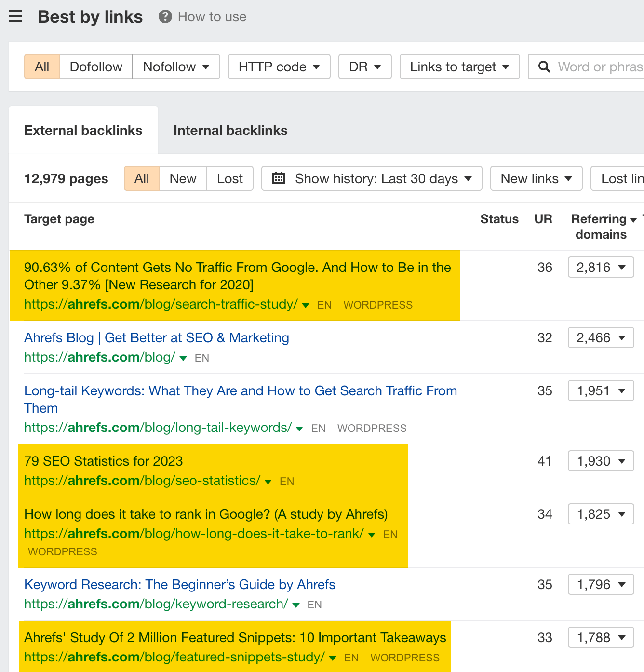Open the navigation hamburger menu
Image resolution: width=644 pixels, height=672 pixels.
tap(15, 16)
